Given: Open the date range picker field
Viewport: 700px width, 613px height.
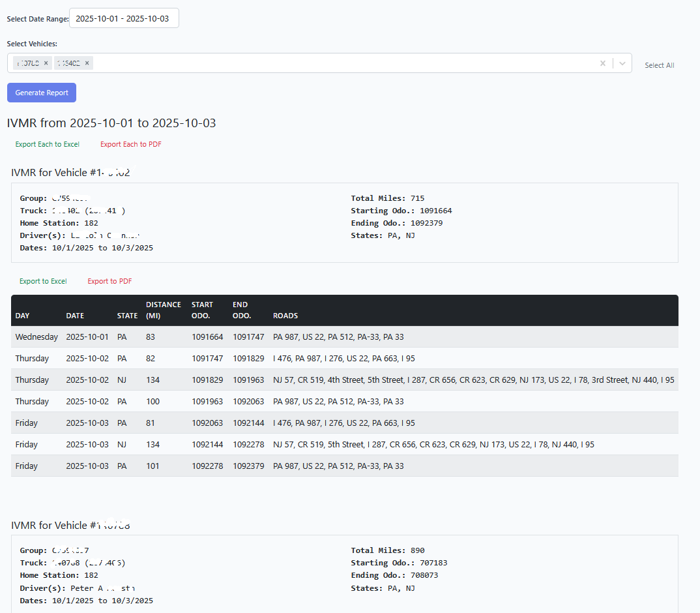Looking at the screenshot, I should click(124, 19).
